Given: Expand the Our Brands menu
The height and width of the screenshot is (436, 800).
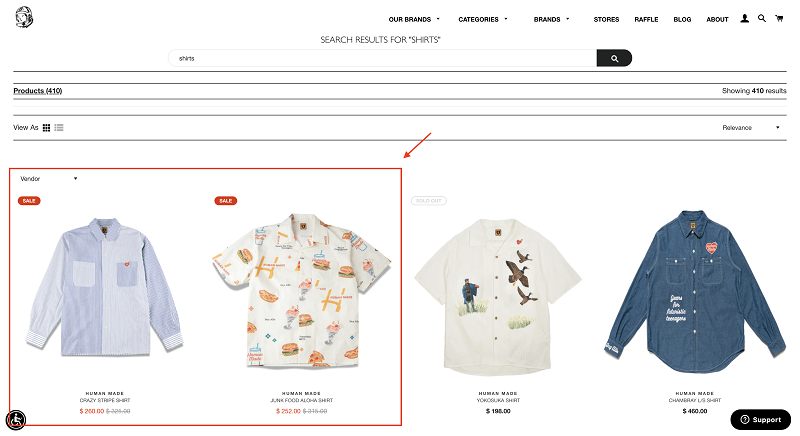Looking at the screenshot, I should pos(414,19).
